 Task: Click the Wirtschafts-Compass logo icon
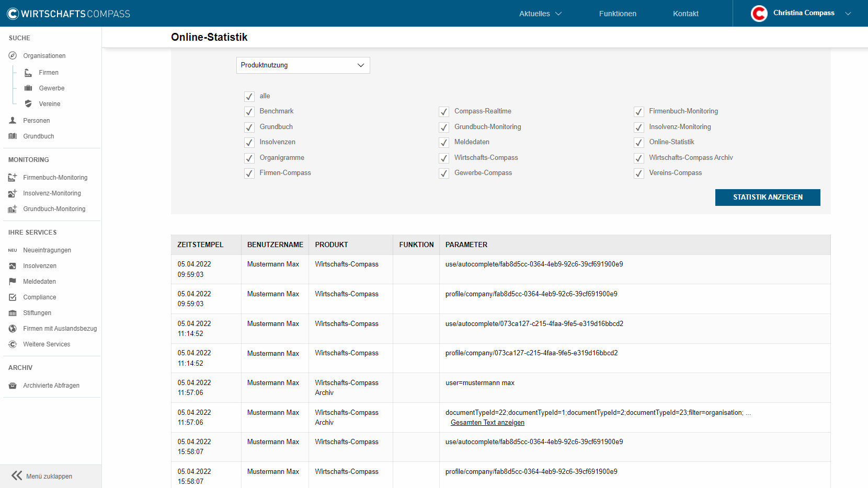coord(13,14)
